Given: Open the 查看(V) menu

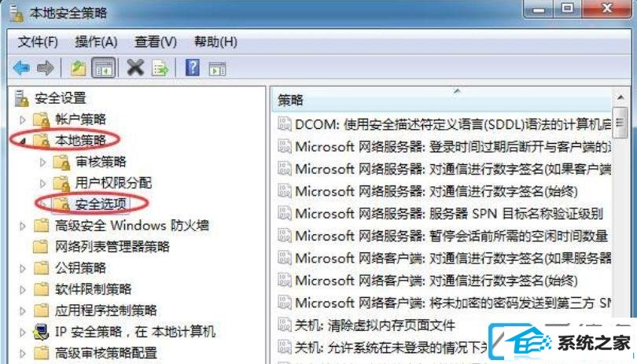Looking at the screenshot, I should coord(156,42).
